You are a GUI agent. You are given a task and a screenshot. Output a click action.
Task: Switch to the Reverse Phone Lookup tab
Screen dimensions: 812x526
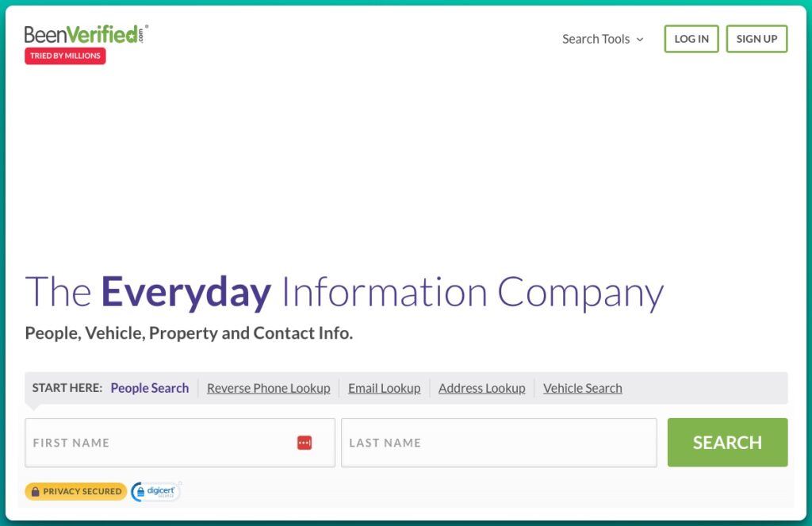click(268, 388)
